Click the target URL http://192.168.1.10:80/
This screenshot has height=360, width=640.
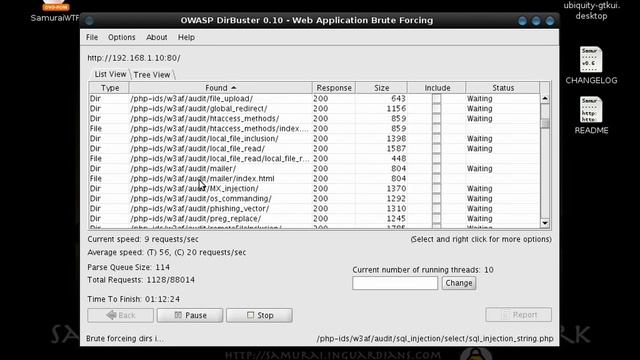coord(133,58)
